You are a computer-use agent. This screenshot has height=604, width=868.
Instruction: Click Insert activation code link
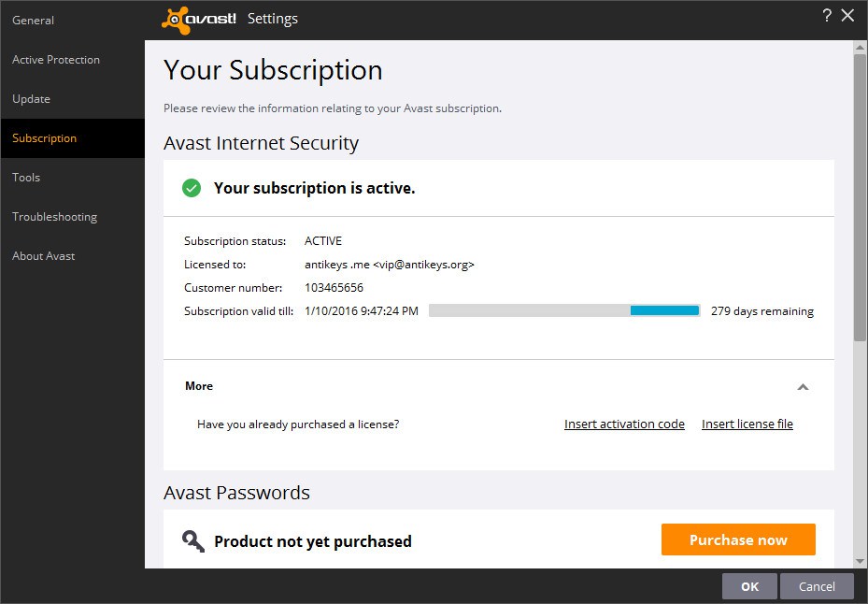pyautogui.click(x=624, y=424)
